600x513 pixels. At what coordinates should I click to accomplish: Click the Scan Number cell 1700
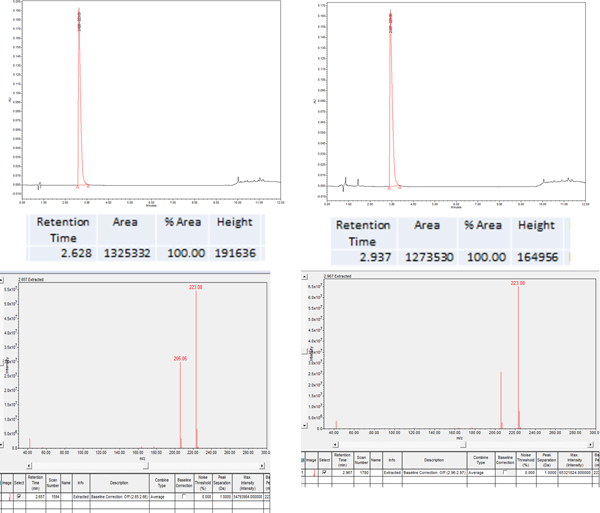coord(361,473)
